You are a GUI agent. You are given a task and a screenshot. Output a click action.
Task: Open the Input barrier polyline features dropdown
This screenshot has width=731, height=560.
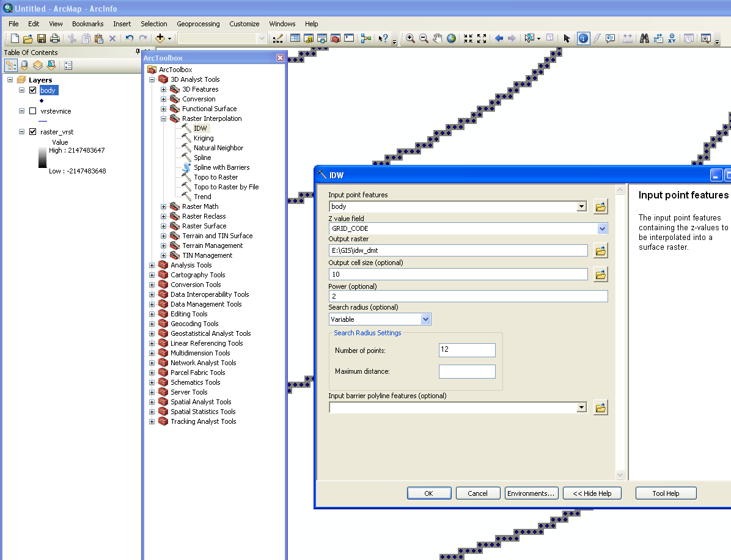pyautogui.click(x=581, y=408)
